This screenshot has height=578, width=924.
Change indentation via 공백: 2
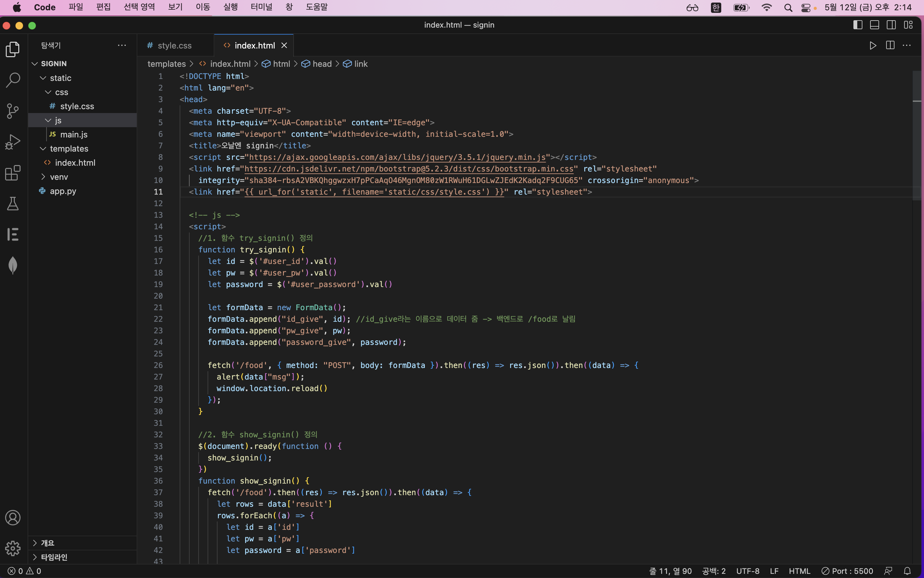point(714,571)
